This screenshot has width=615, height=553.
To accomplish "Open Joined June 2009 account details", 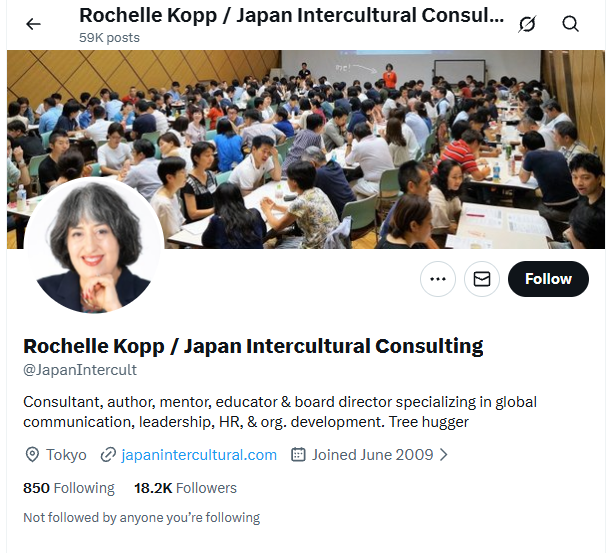I will [x=373, y=455].
